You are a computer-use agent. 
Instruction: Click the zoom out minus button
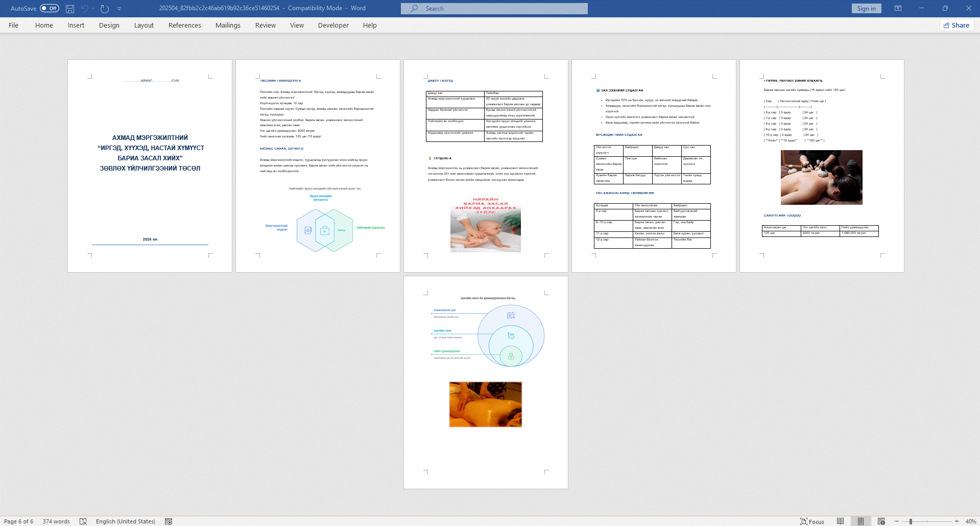[x=896, y=521]
